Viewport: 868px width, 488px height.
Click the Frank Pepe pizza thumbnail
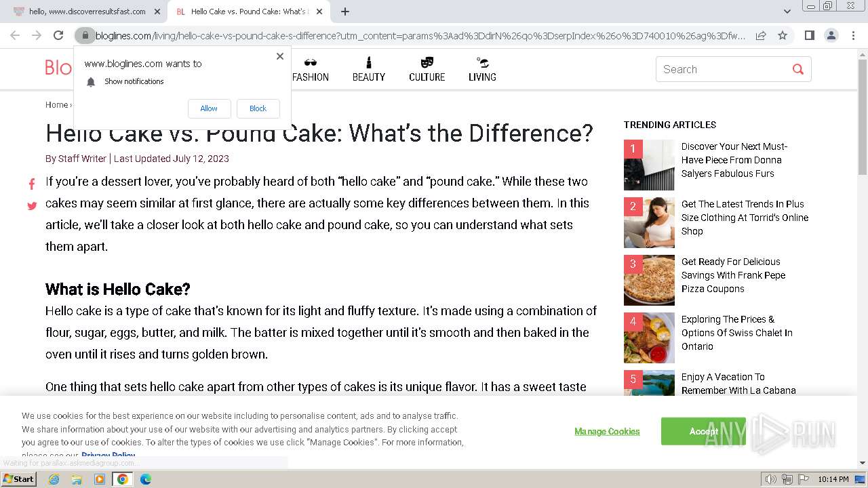pyautogui.click(x=649, y=280)
